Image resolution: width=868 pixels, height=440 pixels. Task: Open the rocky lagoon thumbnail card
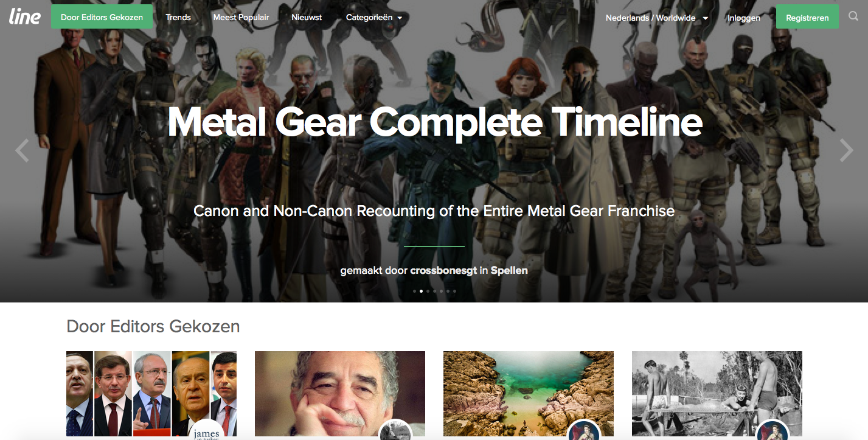529,394
